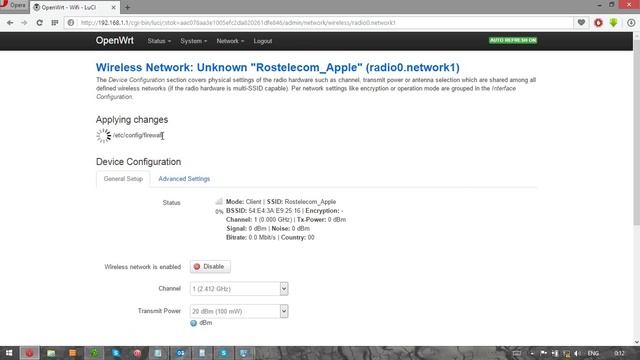The image size is (640, 360).
Task: Click the green download arrow extension icon
Action: tap(613, 23)
